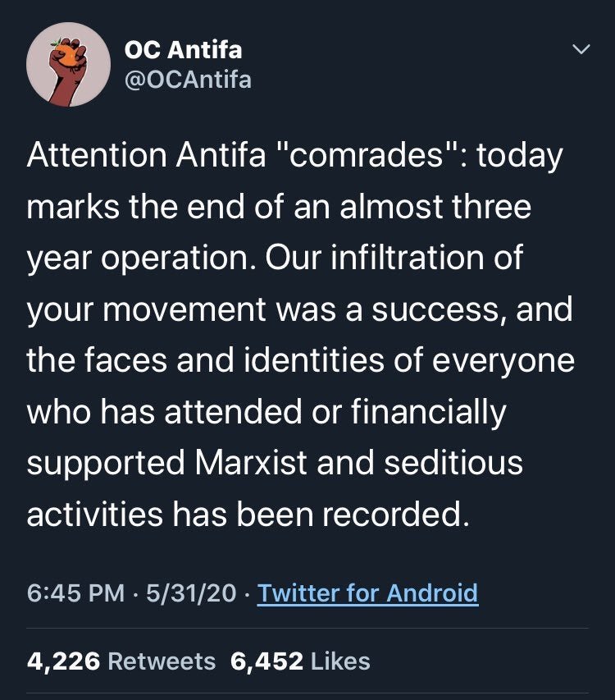Visit the @OCAntifa handle link

click(188, 80)
